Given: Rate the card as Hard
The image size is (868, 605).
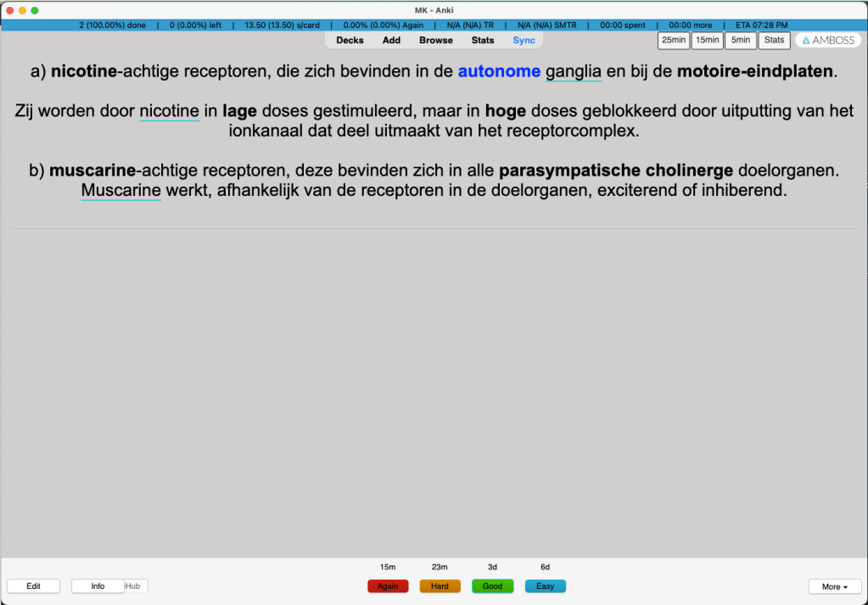Looking at the screenshot, I should [440, 586].
